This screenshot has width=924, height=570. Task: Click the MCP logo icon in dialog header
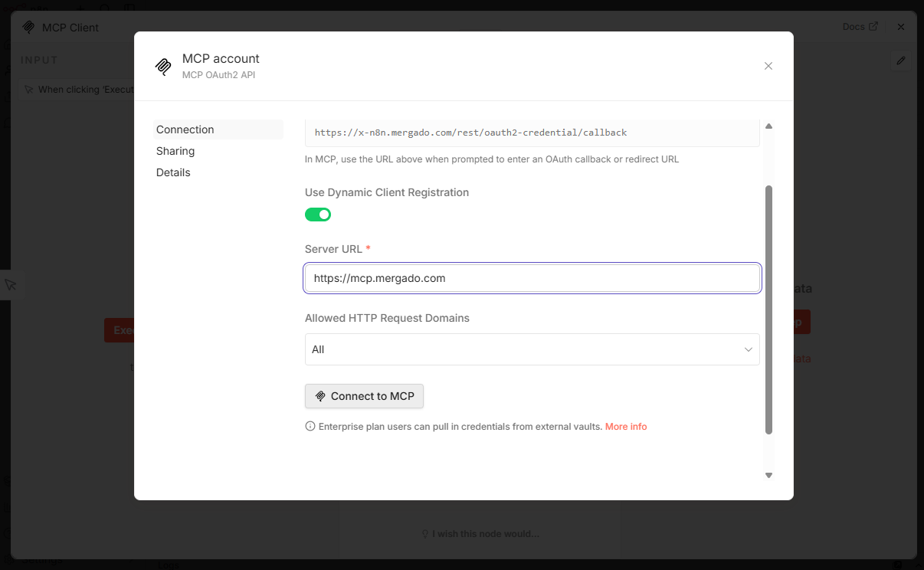point(163,66)
